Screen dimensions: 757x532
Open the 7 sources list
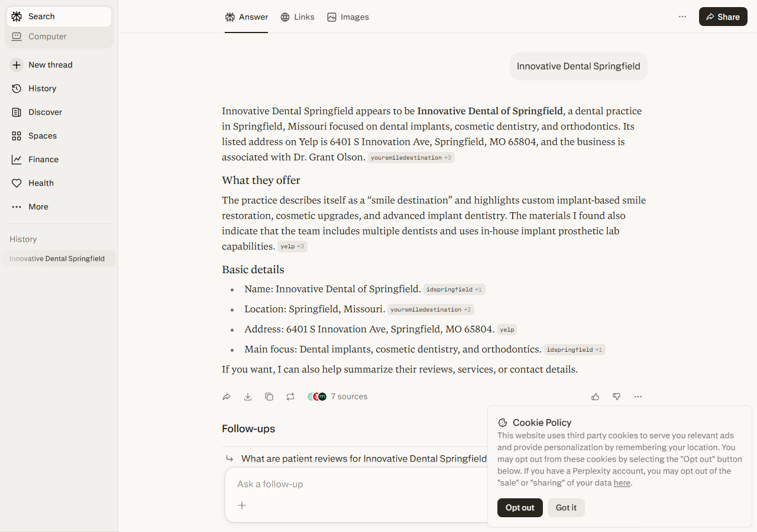click(338, 397)
